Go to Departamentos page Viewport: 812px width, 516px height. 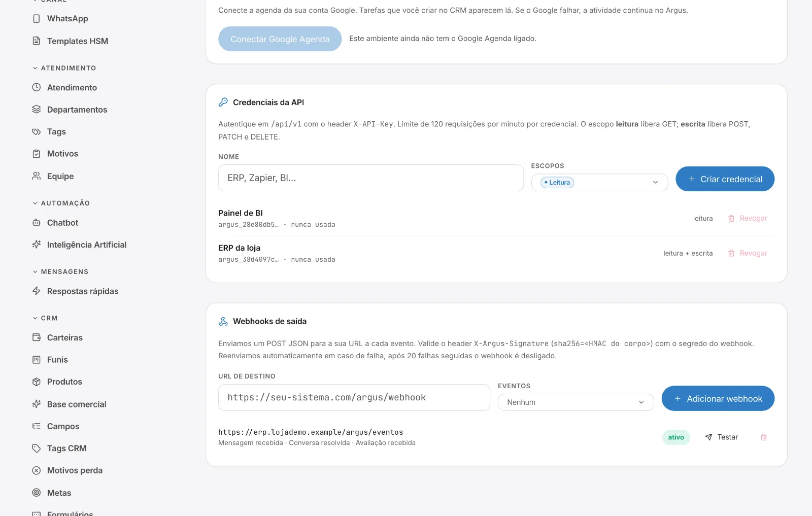click(x=77, y=110)
